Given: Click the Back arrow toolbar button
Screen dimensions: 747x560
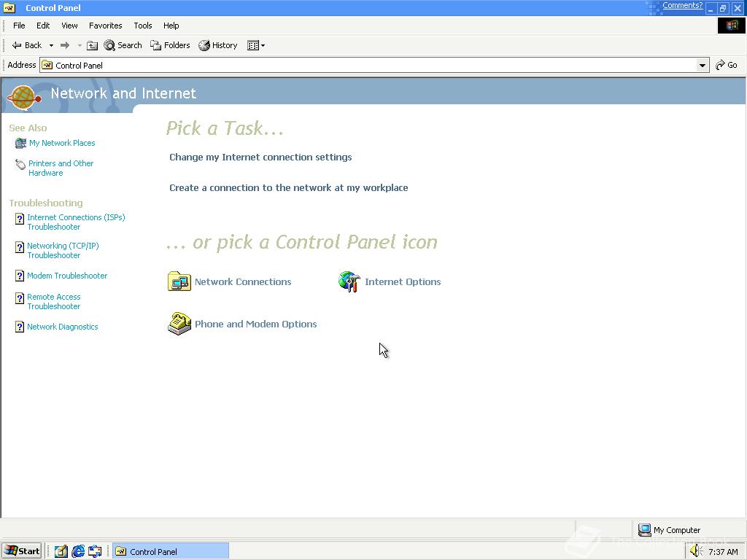Looking at the screenshot, I should 27,45.
